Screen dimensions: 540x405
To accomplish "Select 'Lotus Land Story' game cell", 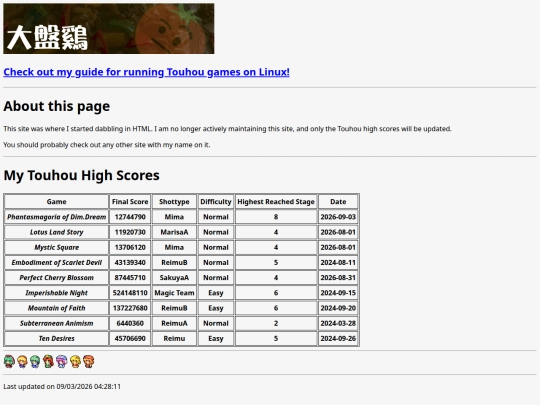I will 56,232.
